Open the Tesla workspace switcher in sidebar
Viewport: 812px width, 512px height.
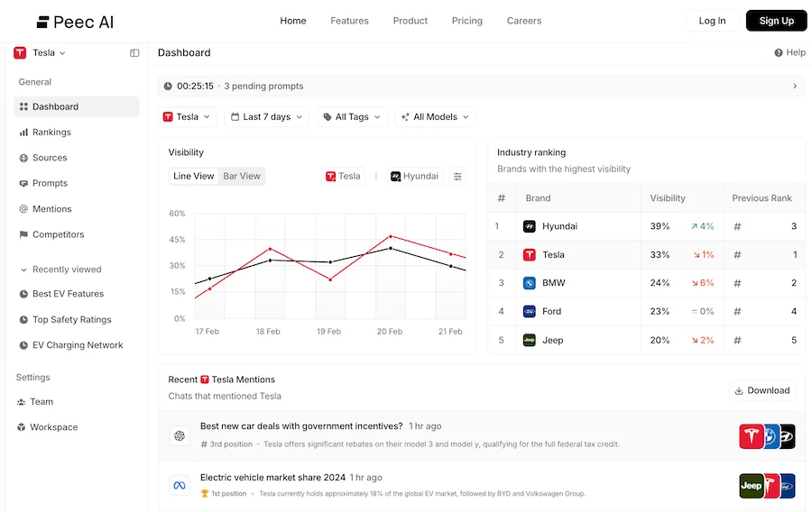(40, 53)
